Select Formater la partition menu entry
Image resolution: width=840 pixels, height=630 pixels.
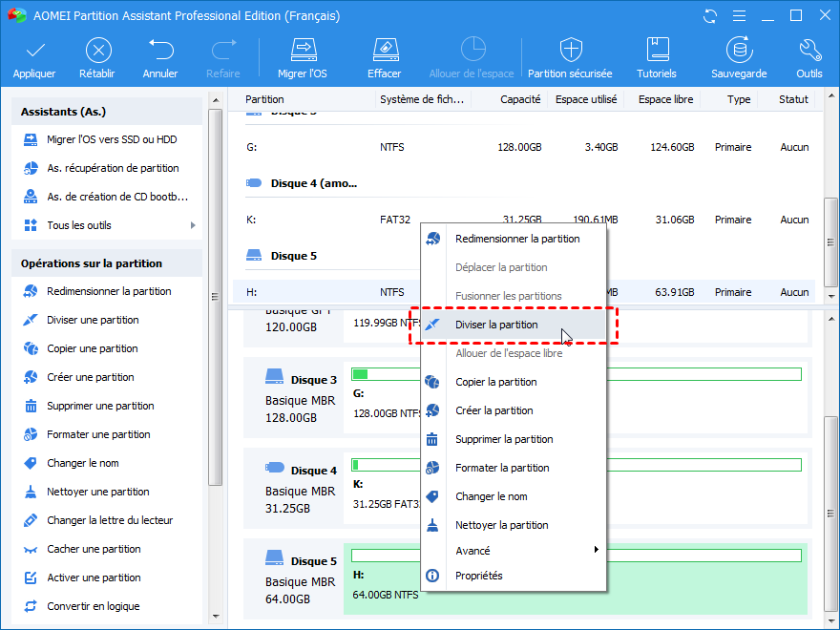[502, 468]
